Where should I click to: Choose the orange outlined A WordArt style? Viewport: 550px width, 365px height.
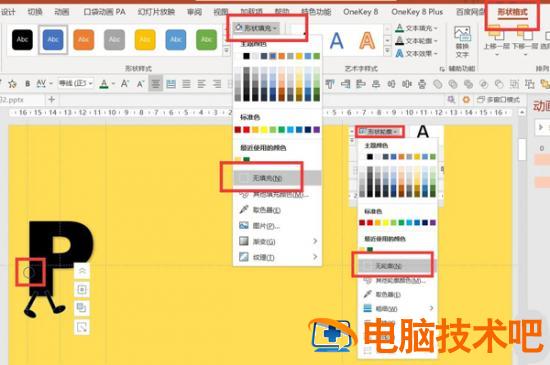[367, 41]
